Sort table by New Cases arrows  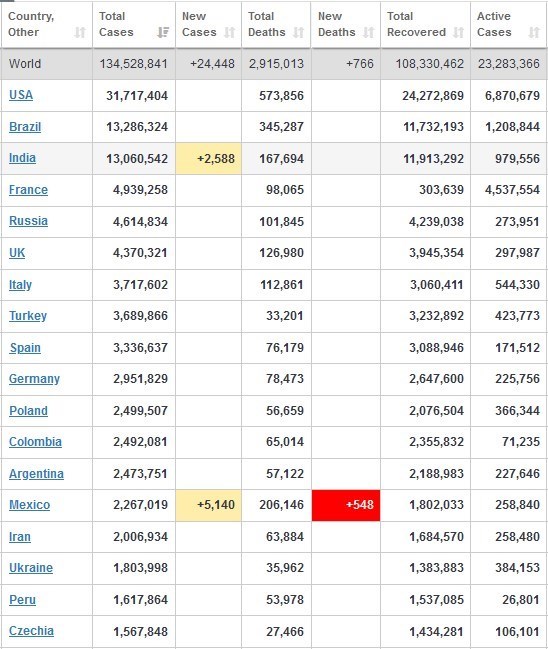pyautogui.click(x=230, y=32)
